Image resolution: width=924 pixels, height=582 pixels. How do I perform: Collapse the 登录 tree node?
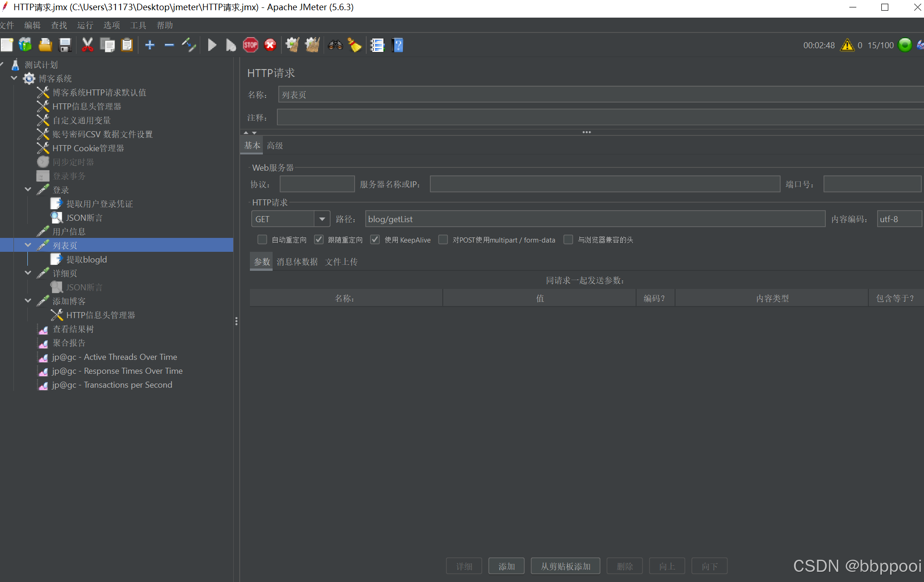pyautogui.click(x=28, y=190)
